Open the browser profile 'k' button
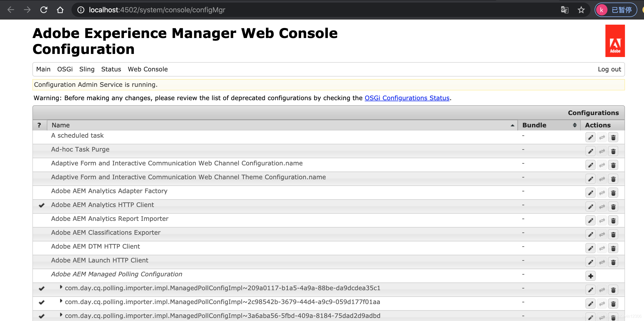Screen dimensions: 644x321 (616, 10)
